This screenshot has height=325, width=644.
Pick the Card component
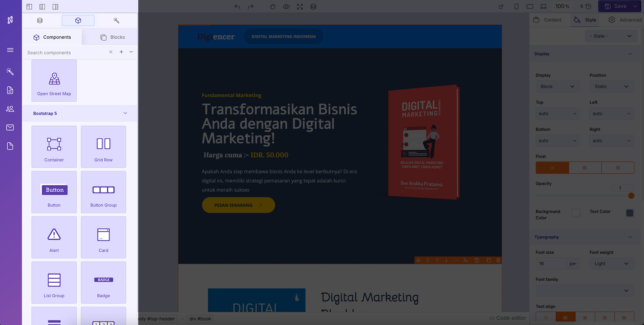click(x=103, y=237)
